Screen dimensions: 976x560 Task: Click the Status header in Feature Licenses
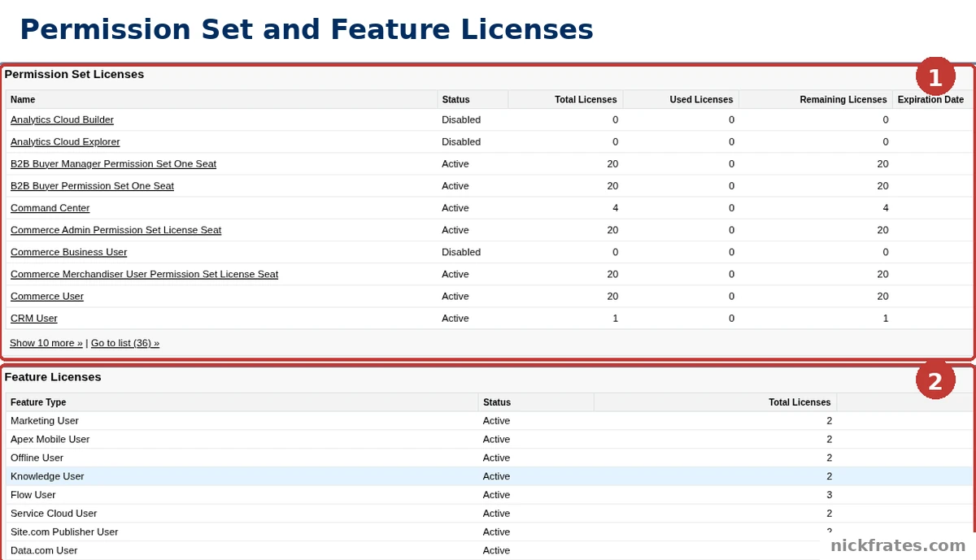(x=536, y=402)
